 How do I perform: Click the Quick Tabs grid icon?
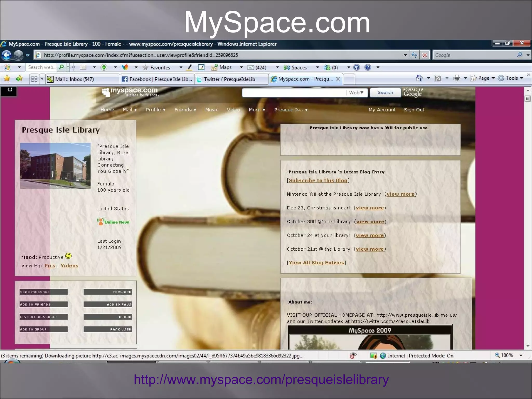34,79
